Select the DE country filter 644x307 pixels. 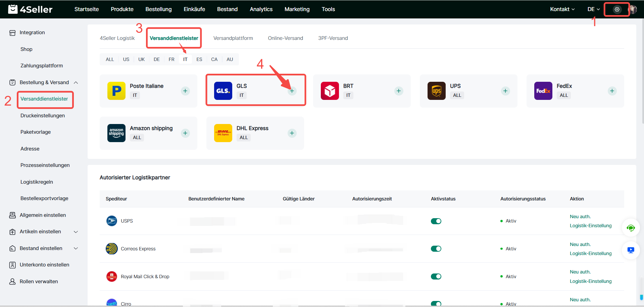[156, 59]
